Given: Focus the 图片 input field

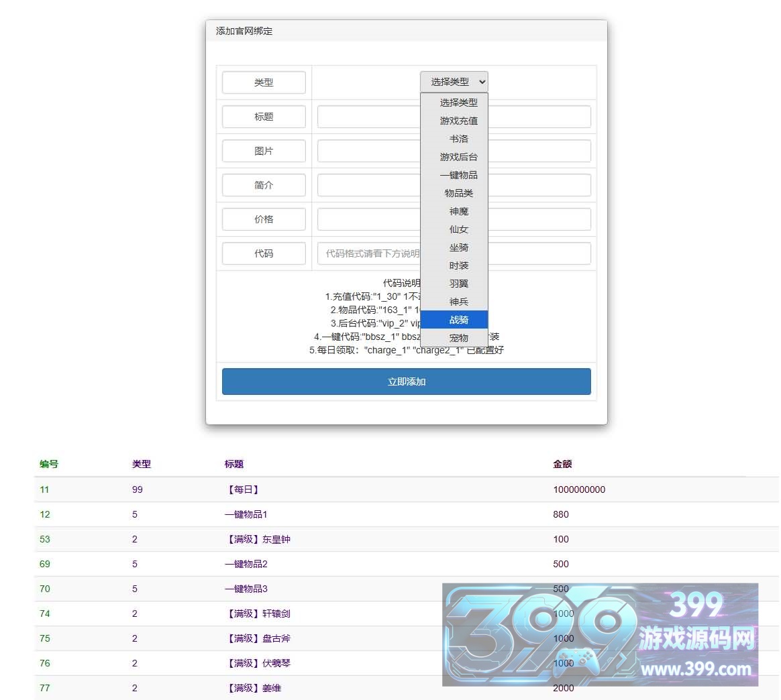Looking at the screenshot, I should pos(454,151).
